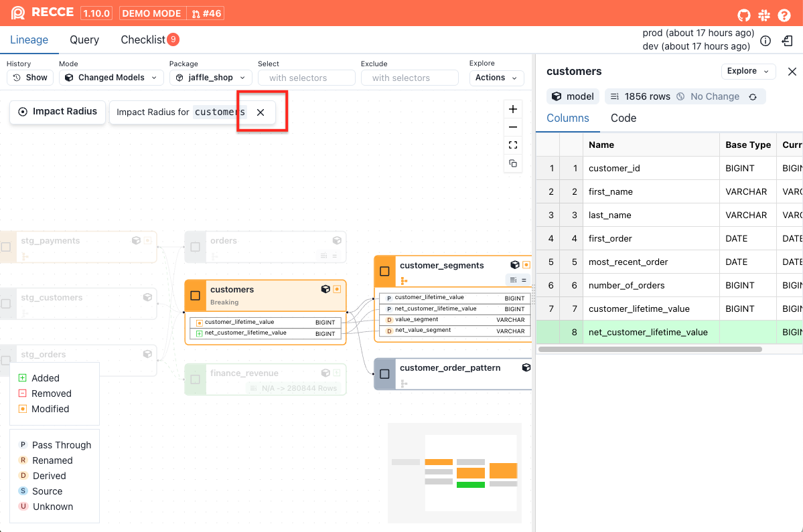Zoom in on the lineage graph

click(x=513, y=109)
